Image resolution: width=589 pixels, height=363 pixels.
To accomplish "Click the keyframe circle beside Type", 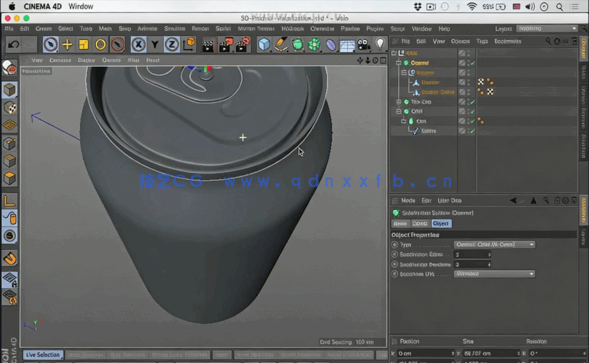I will pyautogui.click(x=394, y=245).
